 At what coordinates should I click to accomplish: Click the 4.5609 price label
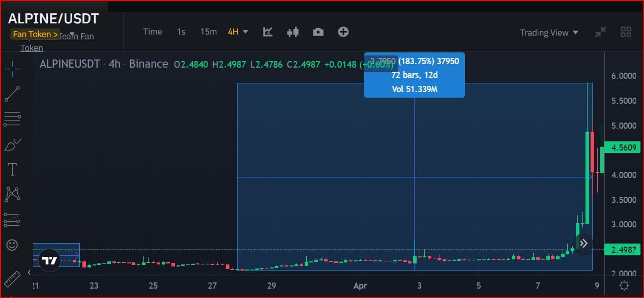click(623, 148)
